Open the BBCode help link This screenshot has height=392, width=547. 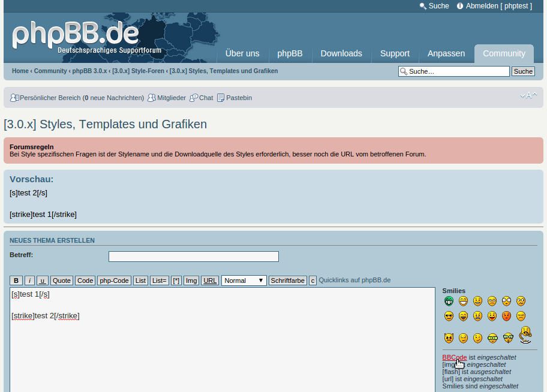point(454,357)
